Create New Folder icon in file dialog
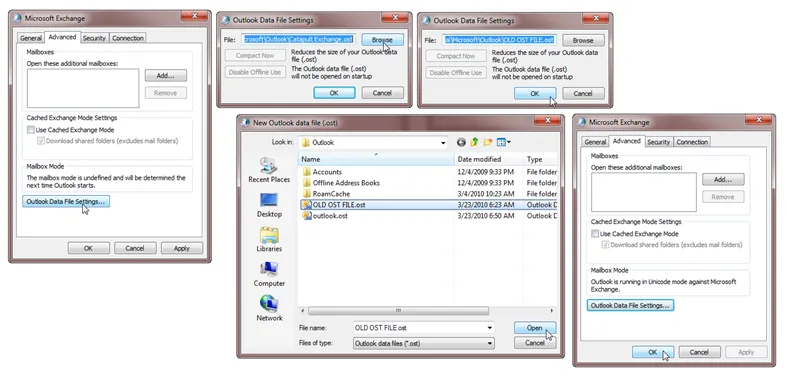Image resolution: width=787 pixels, height=377 pixels. (x=487, y=143)
